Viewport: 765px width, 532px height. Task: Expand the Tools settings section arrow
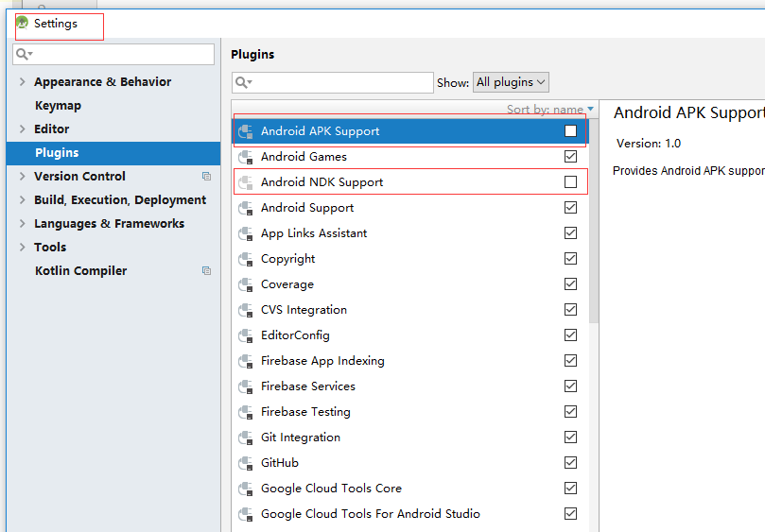[22, 248]
